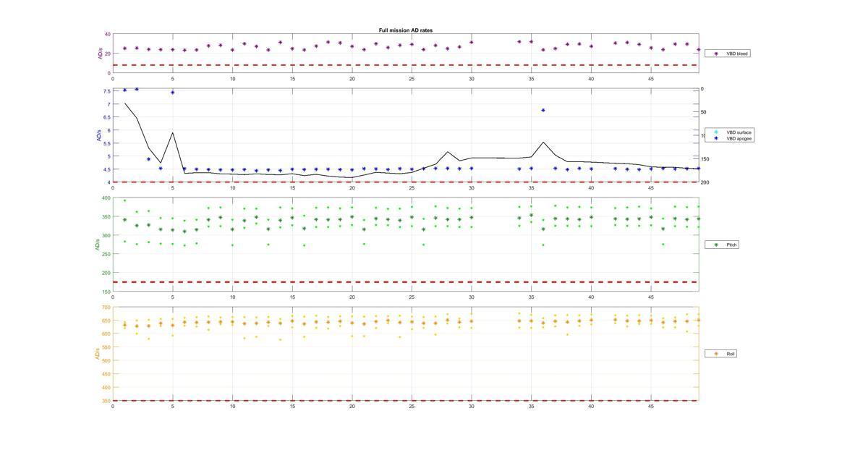Viewport: 868px width, 450px height.
Task: Click the '500' tick label on Roll axis
Action: [106, 360]
